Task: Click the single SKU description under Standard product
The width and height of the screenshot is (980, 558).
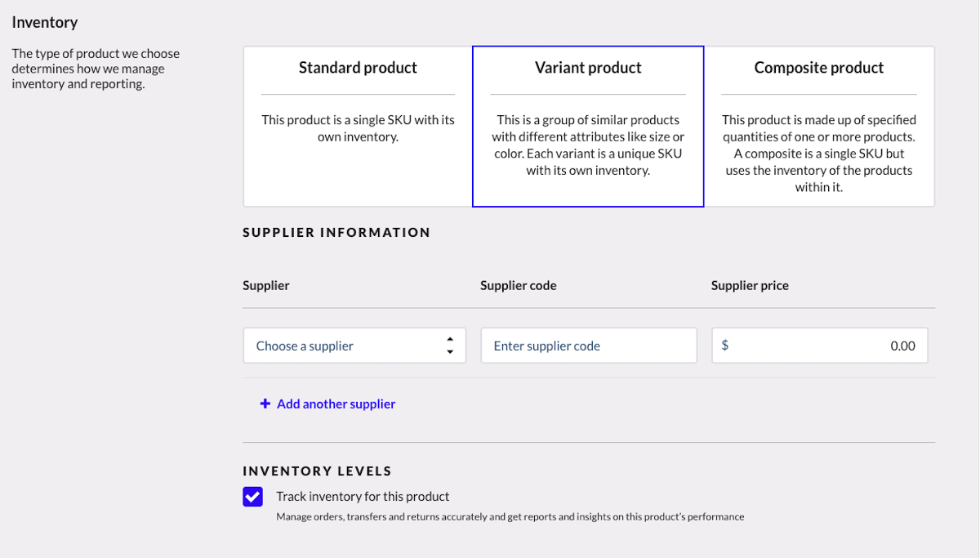Action: (358, 128)
